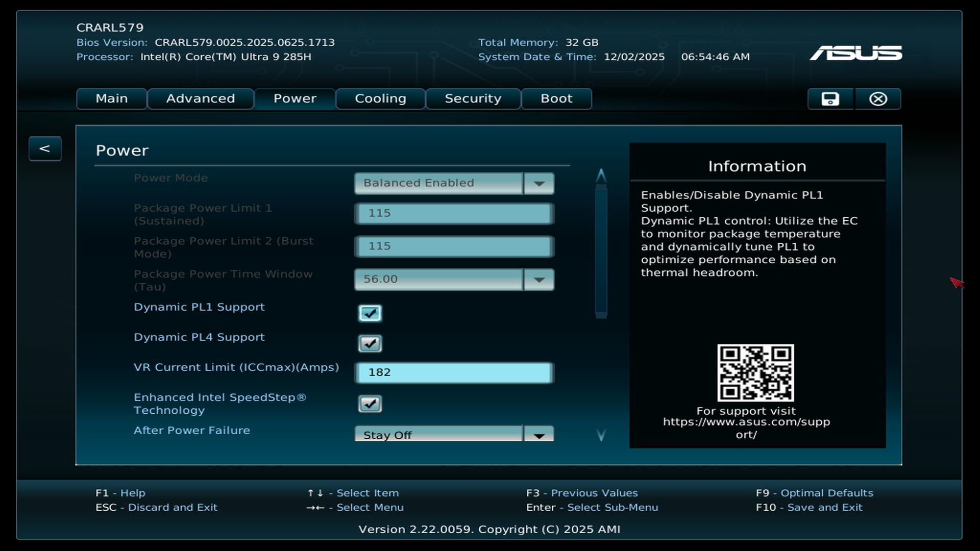Viewport: 980px width, 551px height.
Task: Click the save floppy disk icon
Action: pyautogui.click(x=830, y=99)
